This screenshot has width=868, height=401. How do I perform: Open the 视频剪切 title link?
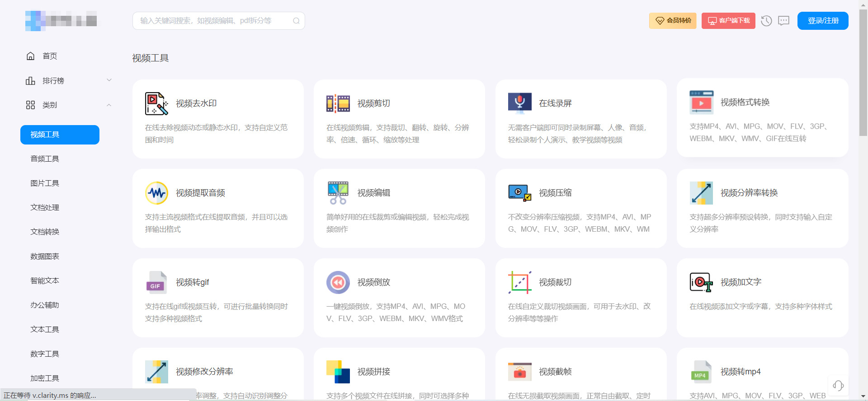coord(374,103)
